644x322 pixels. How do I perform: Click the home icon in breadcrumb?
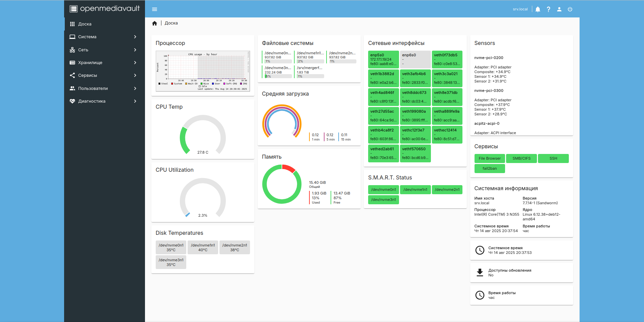click(x=154, y=23)
